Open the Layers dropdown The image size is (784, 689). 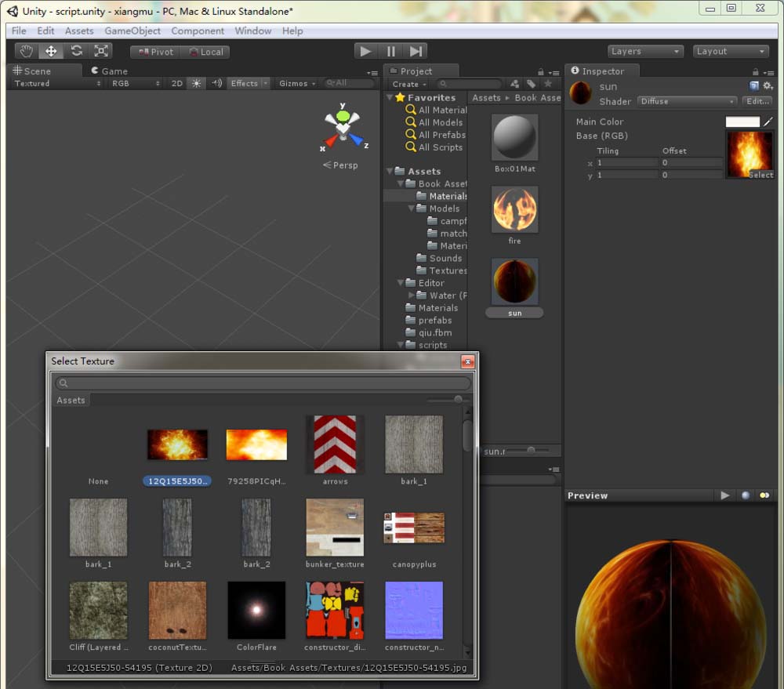click(x=645, y=52)
